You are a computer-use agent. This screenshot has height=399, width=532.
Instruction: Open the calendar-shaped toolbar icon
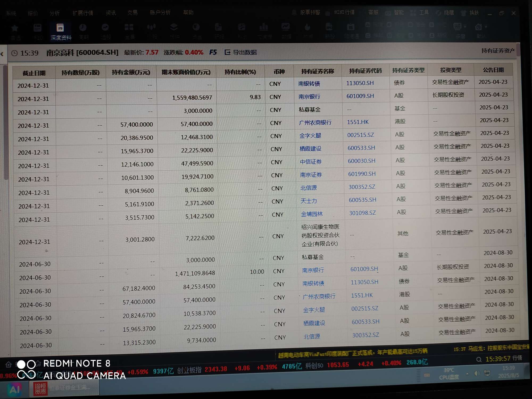(x=351, y=27)
